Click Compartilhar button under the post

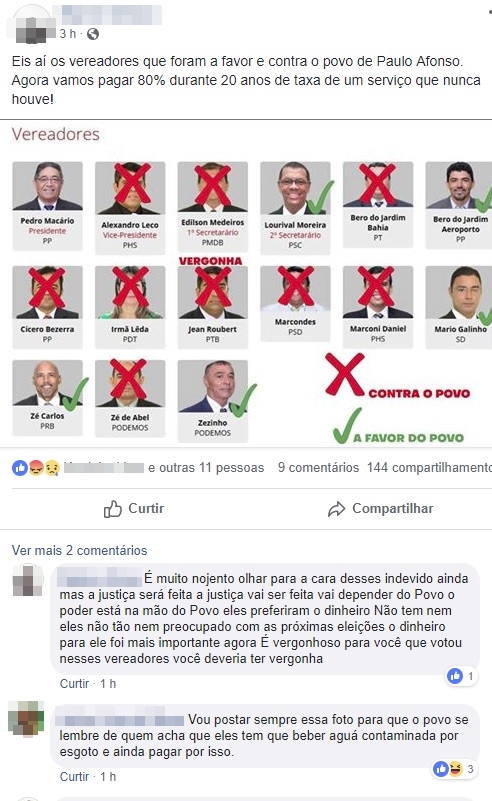[x=381, y=509]
